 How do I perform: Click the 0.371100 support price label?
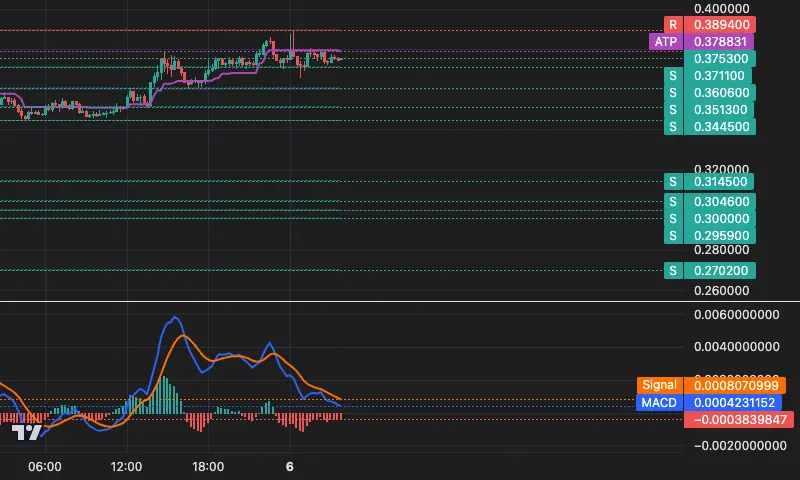point(718,75)
